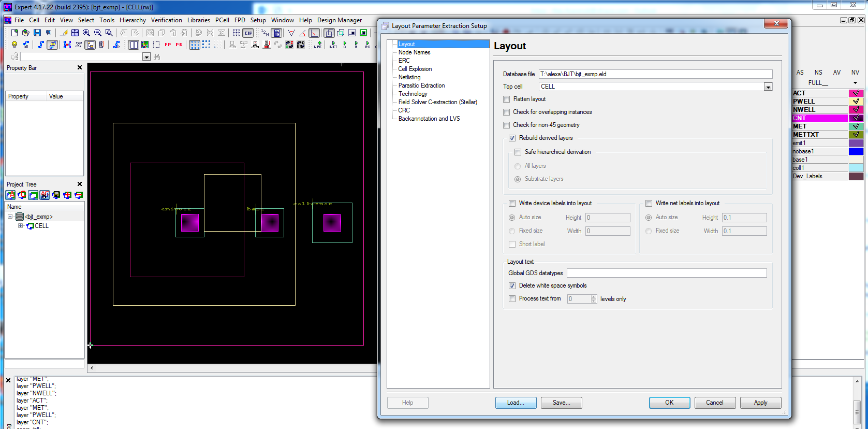This screenshot has width=868, height=429.
Task: Click the LPE extraction toolbar icon
Action: 318,45
